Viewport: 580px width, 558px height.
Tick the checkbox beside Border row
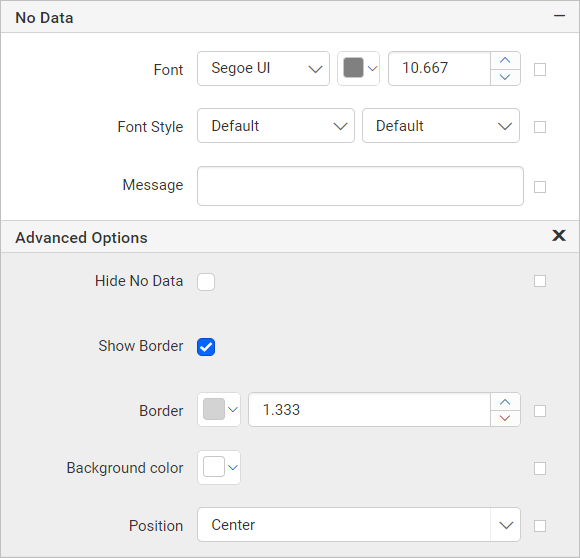(540, 411)
